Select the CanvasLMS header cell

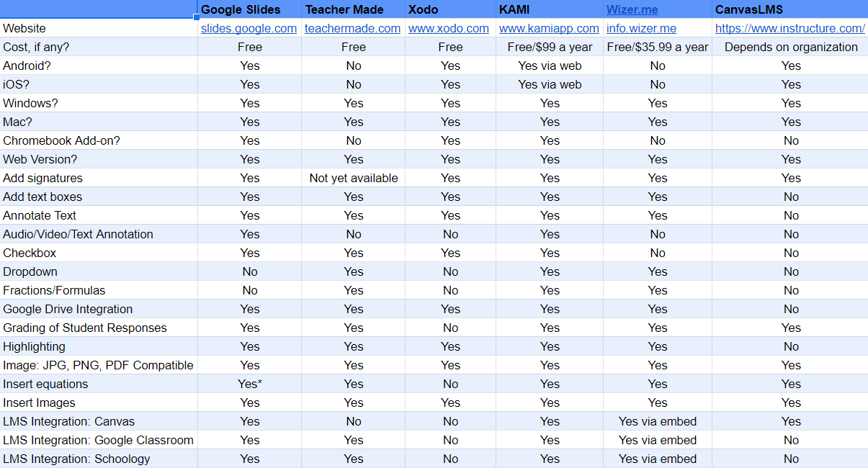click(x=790, y=9)
